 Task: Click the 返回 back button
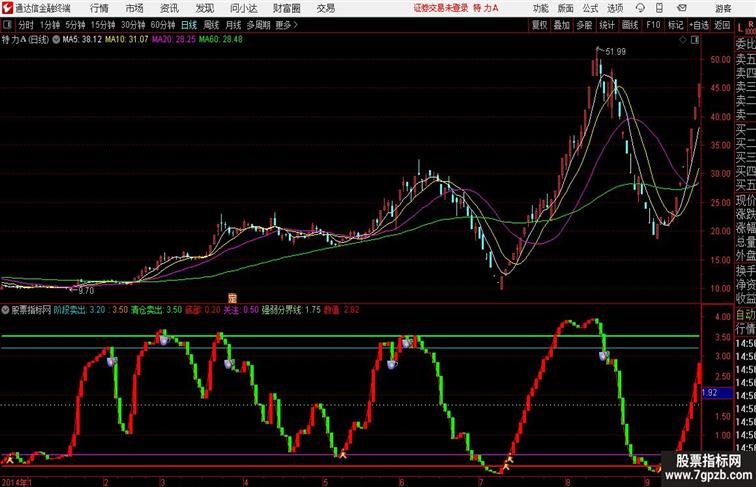point(722,25)
